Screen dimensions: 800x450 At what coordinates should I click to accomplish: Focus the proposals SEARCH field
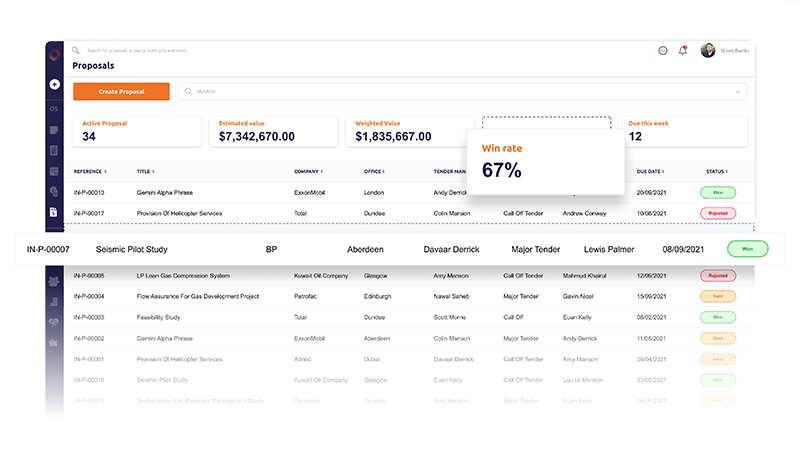462,91
